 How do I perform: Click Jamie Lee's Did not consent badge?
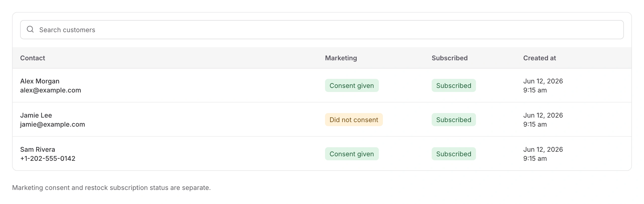pos(354,120)
